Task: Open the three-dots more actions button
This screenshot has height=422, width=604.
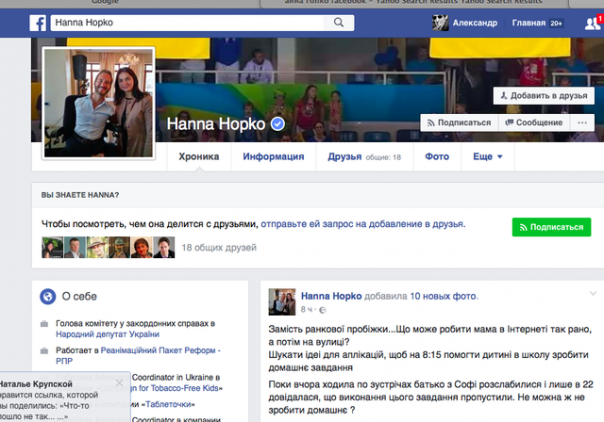Action: pos(582,123)
